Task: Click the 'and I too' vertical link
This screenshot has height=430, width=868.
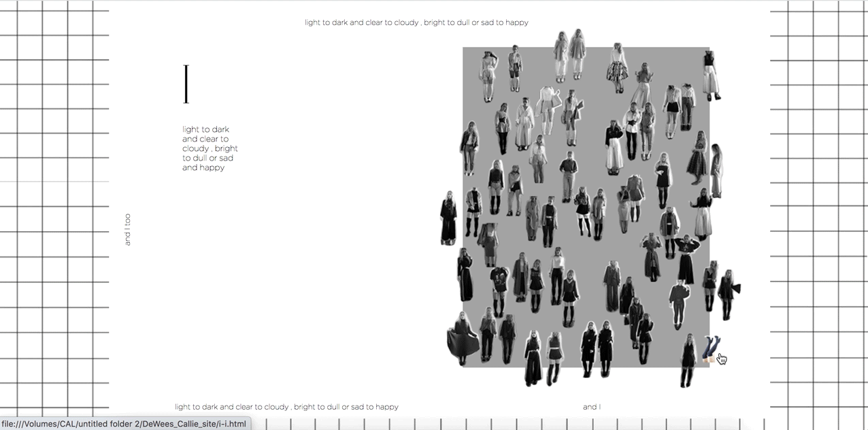Action: (127, 229)
